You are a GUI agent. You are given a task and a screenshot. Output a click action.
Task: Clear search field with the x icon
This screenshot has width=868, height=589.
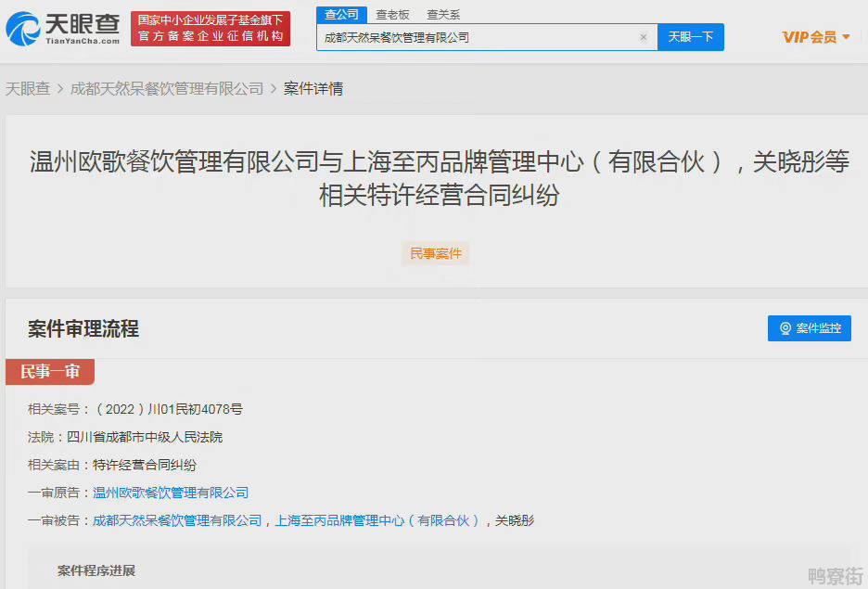(644, 37)
